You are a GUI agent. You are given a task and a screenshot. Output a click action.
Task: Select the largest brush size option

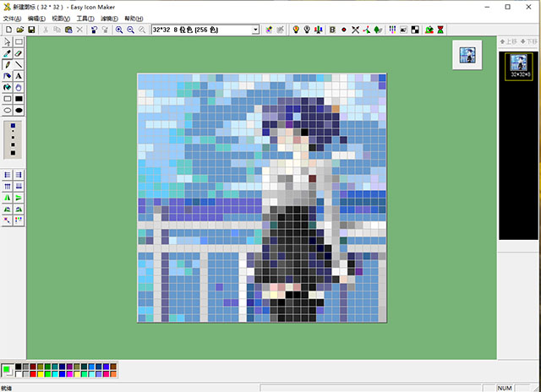[13, 153]
